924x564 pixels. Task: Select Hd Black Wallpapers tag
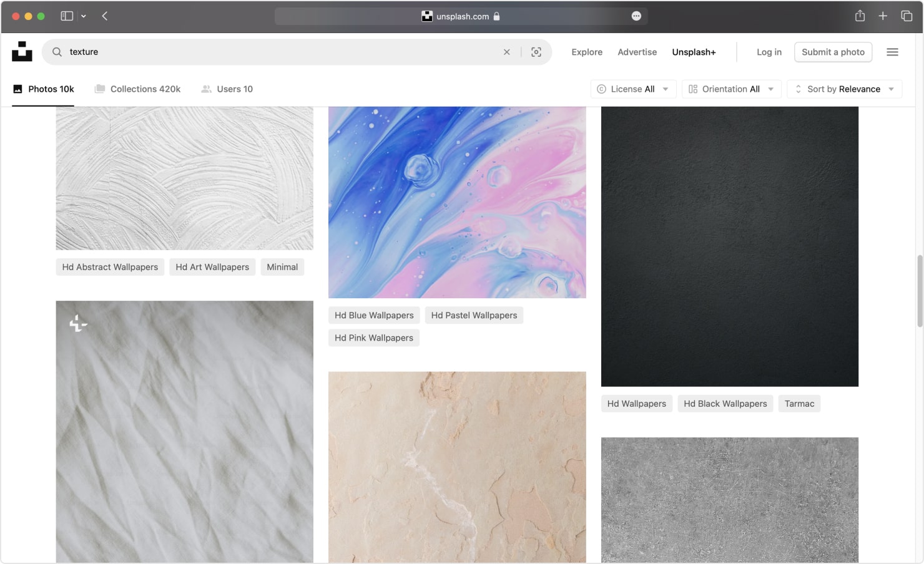[x=725, y=404]
